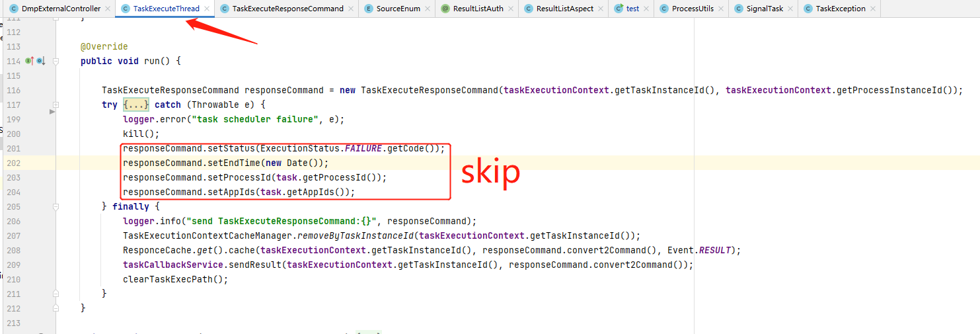Close the ProcessUtils tab
This screenshot has width=980, height=334.
pos(721,9)
